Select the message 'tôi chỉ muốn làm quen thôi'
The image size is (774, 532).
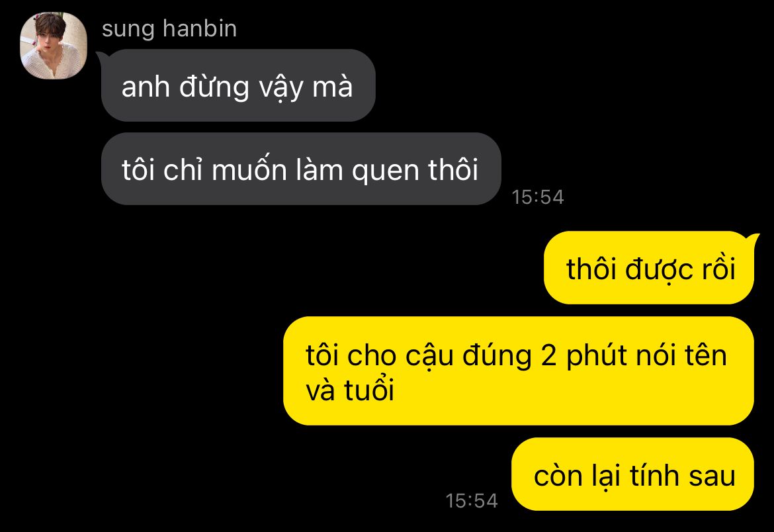(x=301, y=169)
